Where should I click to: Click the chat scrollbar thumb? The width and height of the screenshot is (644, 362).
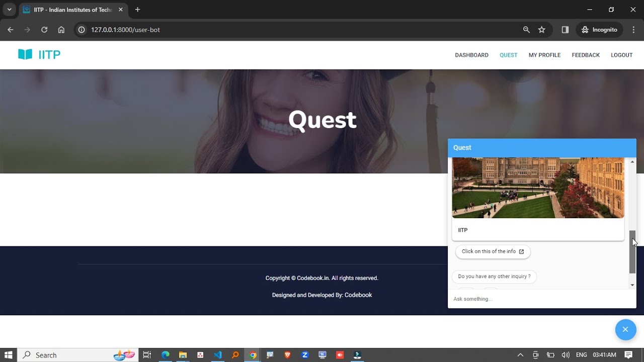(x=632, y=252)
